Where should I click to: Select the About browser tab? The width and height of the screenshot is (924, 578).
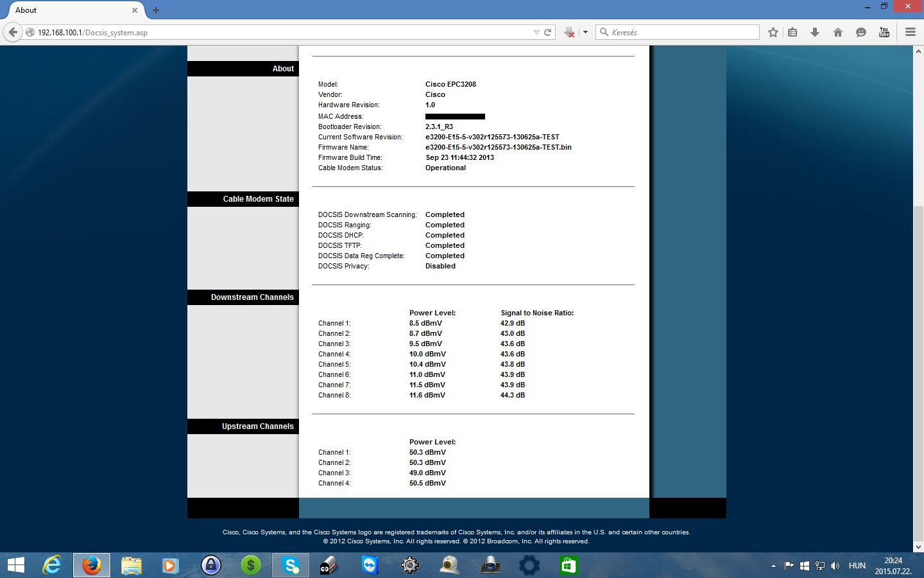click(x=74, y=10)
